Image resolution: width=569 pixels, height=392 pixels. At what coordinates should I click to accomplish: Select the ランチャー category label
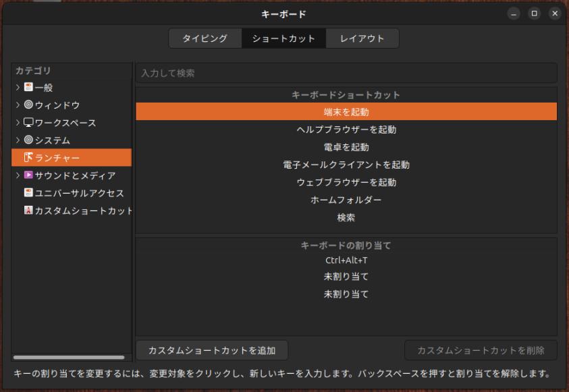point(57,158)
